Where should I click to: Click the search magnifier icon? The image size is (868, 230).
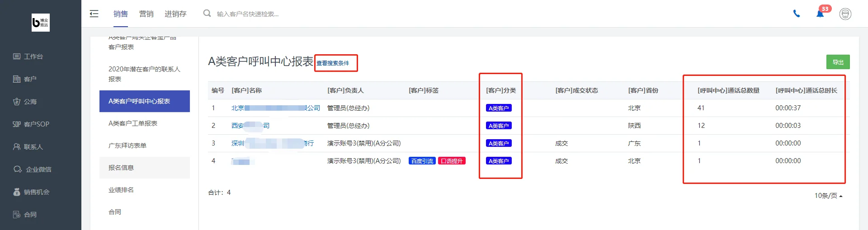207,14
